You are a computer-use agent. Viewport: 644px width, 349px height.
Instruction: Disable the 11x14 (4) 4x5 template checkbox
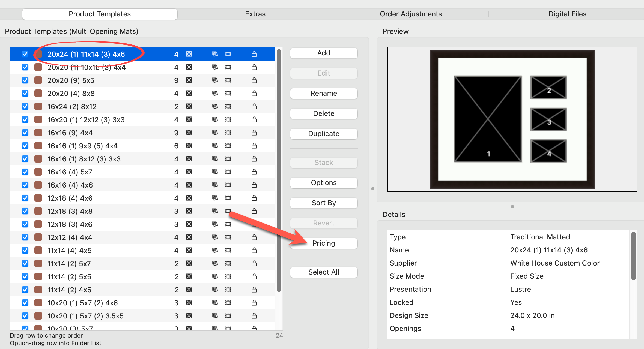[x=25, y=250]
